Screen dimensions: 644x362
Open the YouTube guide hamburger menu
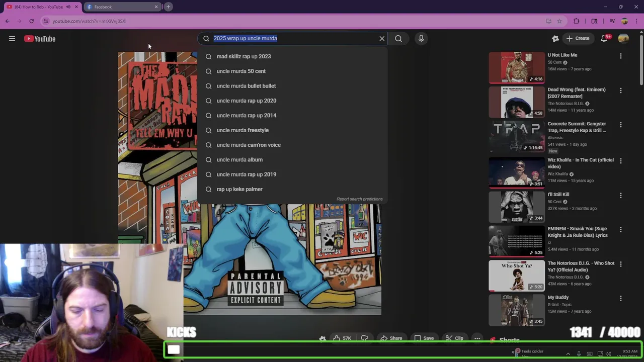(12, 39)
